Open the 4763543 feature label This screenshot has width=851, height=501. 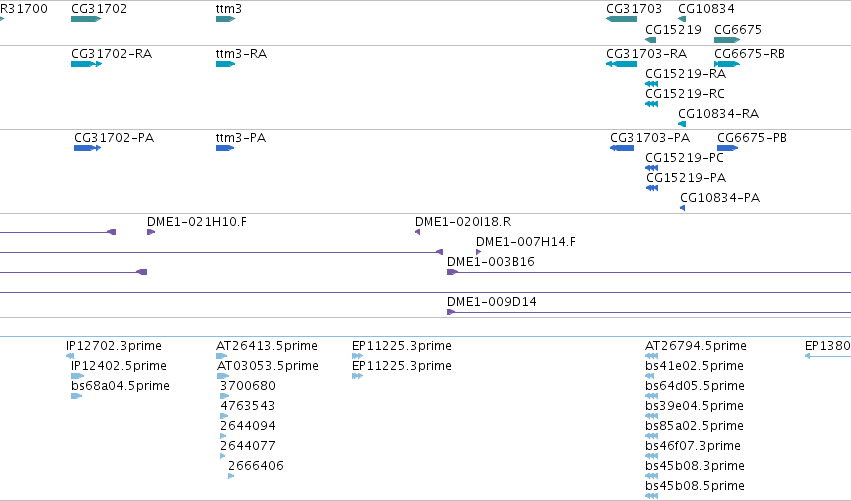click(x=247, y=406)
